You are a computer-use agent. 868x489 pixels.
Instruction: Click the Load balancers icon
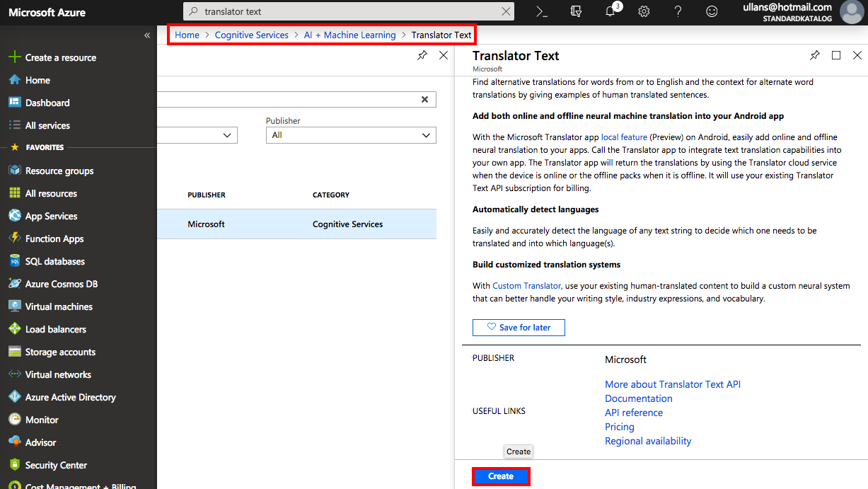(x=14, y=329)
